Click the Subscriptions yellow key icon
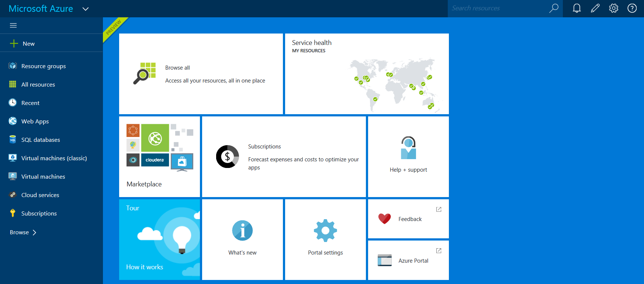 [13, 213]
